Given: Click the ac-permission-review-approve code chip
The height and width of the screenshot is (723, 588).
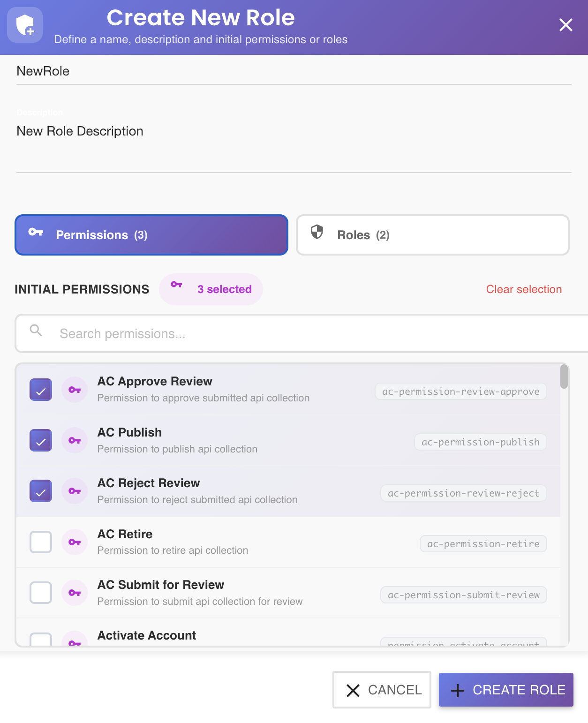Looking at the screenshot, I should (x=461, y=392).
